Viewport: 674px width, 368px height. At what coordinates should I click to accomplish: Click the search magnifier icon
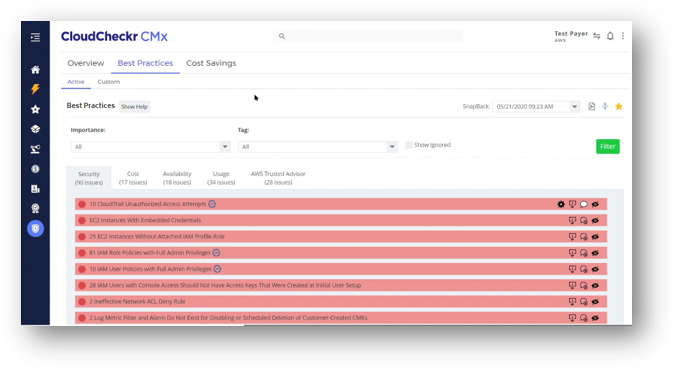tap(282, 36)
